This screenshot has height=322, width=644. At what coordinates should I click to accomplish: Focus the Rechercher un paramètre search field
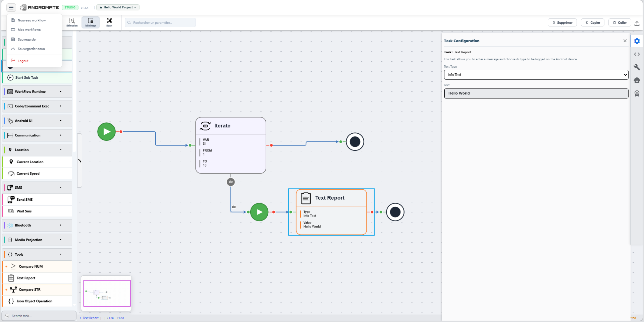point(160,23)
